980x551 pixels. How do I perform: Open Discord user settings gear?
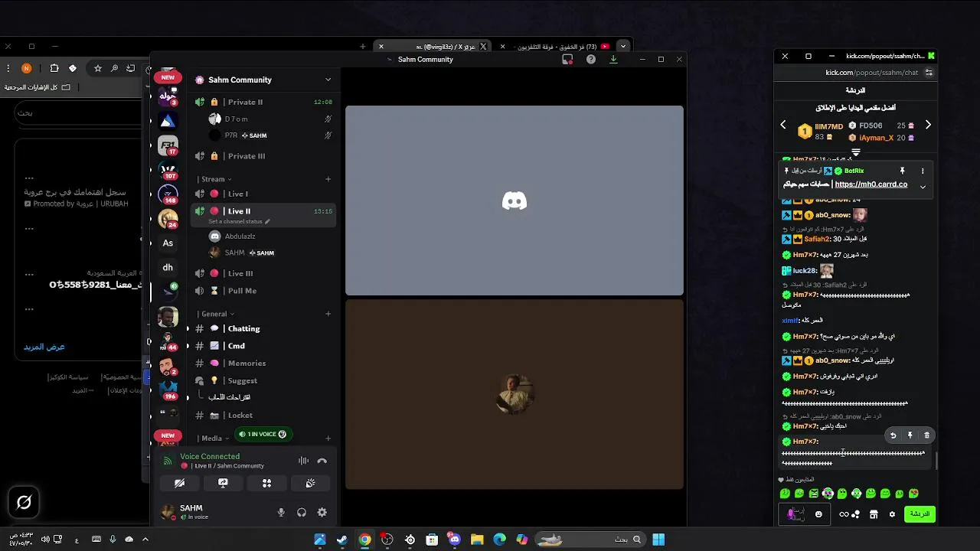tap(322, 513)
